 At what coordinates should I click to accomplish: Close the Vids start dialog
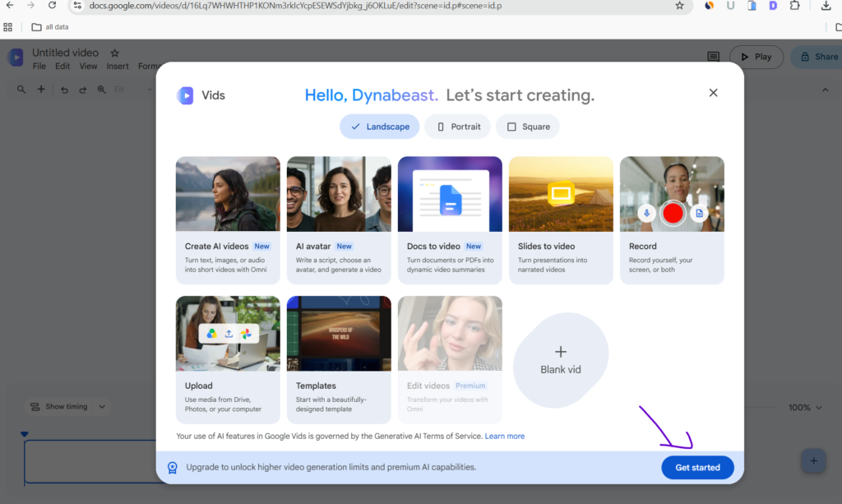[x=713, y=93]
